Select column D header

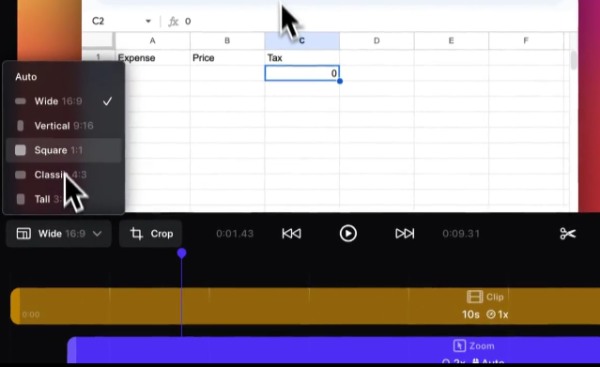[x=377, y=41]
